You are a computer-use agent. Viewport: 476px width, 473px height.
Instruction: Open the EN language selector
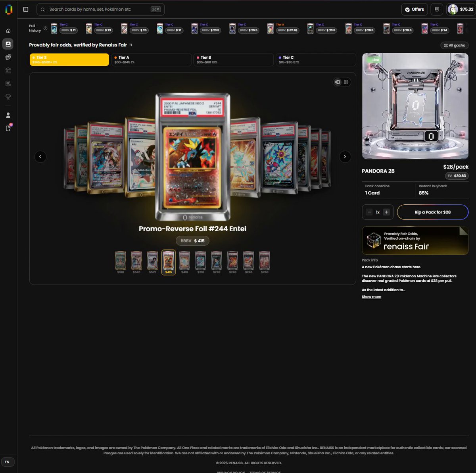tap(7, 462)
